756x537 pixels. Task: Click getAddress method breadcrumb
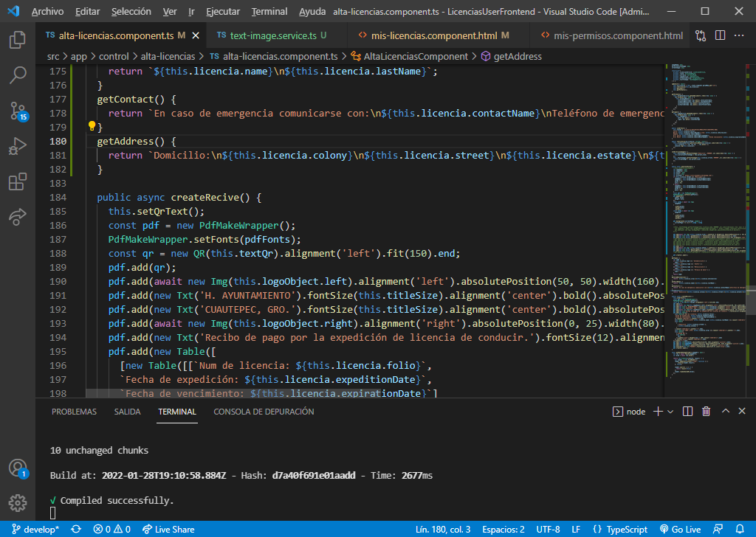[512, 56]
